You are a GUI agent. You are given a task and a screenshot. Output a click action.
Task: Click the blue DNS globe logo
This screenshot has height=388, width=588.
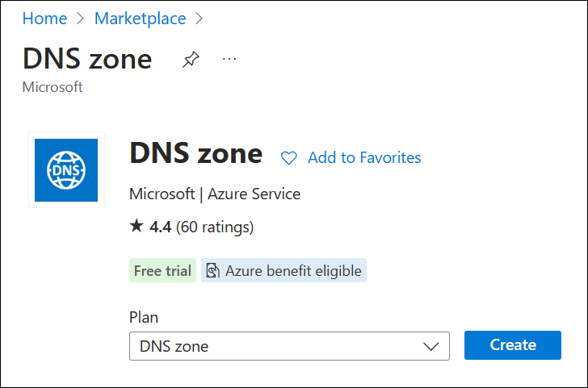tap(66, 169)
